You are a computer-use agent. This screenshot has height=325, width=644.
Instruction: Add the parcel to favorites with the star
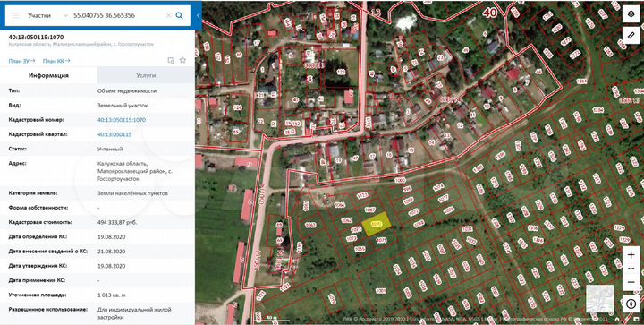point(182,60)
